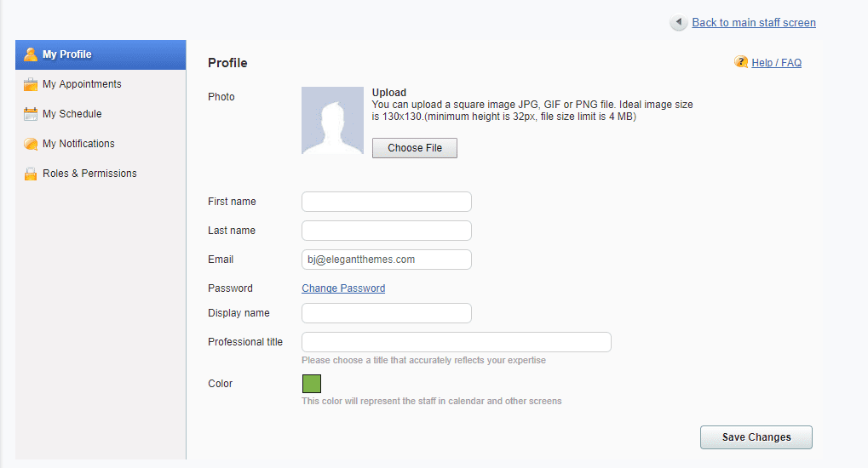Click the Save Changes button
The image size is (868, 468).
756,437
